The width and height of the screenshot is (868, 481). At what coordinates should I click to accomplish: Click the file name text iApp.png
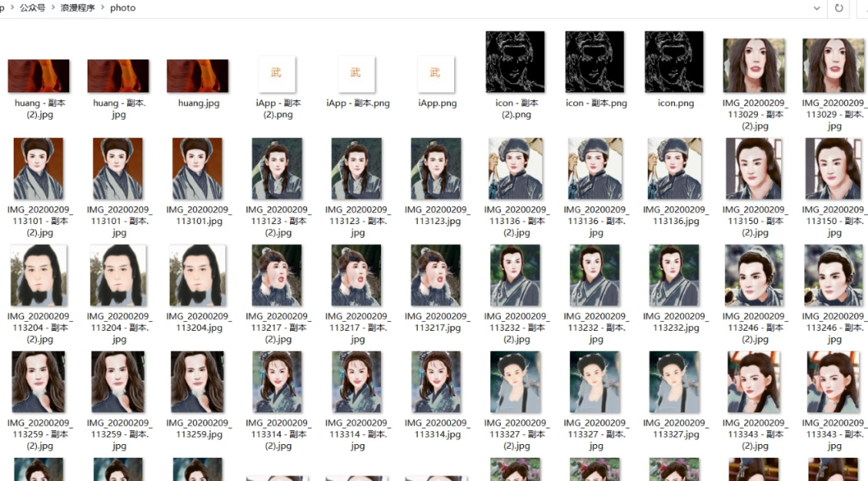tap(437, 103)
